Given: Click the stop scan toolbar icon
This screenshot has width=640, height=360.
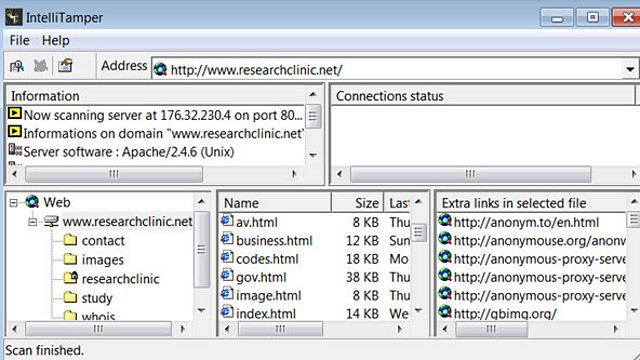Looking at the screenshot, I should tap(40, 66).
